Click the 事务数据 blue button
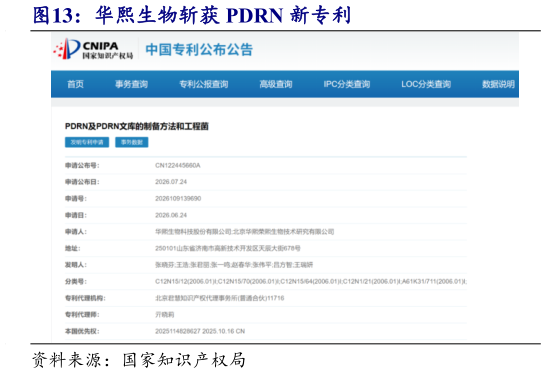This screenshot has width=546, height=373. (x=132, y=142)
